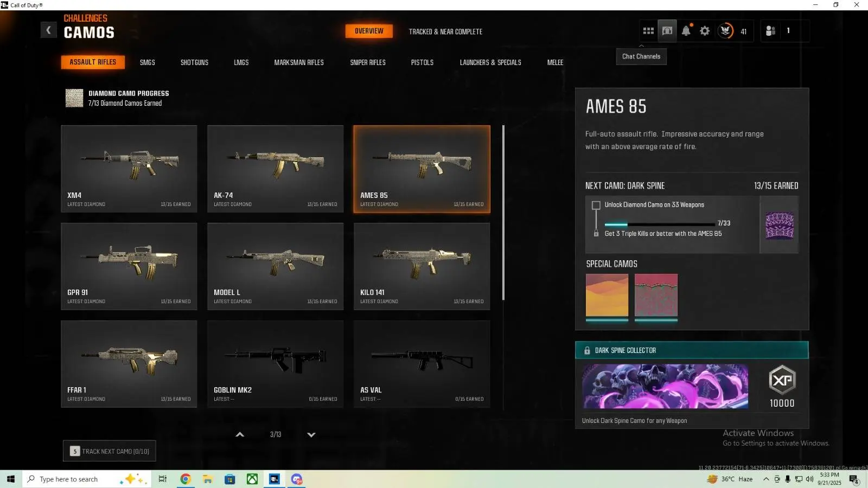This screenshot has height=488, width=868.
Task: Open Tracked & Near Complete view
Action: (x=445, y=31)
